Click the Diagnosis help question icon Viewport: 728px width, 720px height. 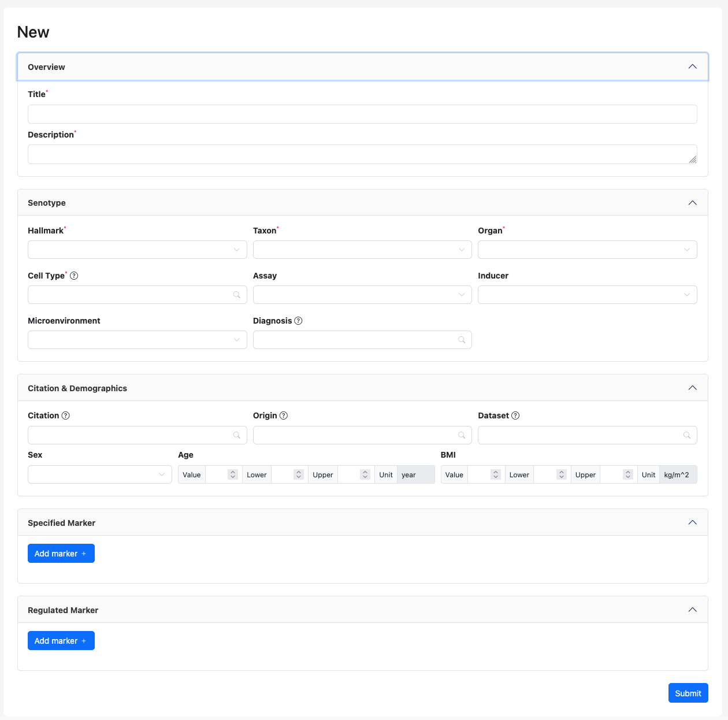click(298, 321)
